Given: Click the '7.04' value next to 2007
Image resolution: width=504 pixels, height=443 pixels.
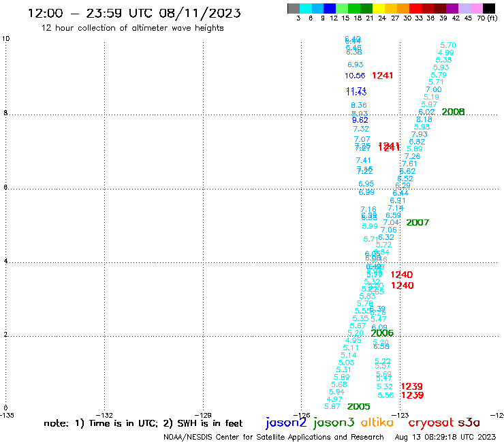Looking at the screenshot, I should coord(391,223).
